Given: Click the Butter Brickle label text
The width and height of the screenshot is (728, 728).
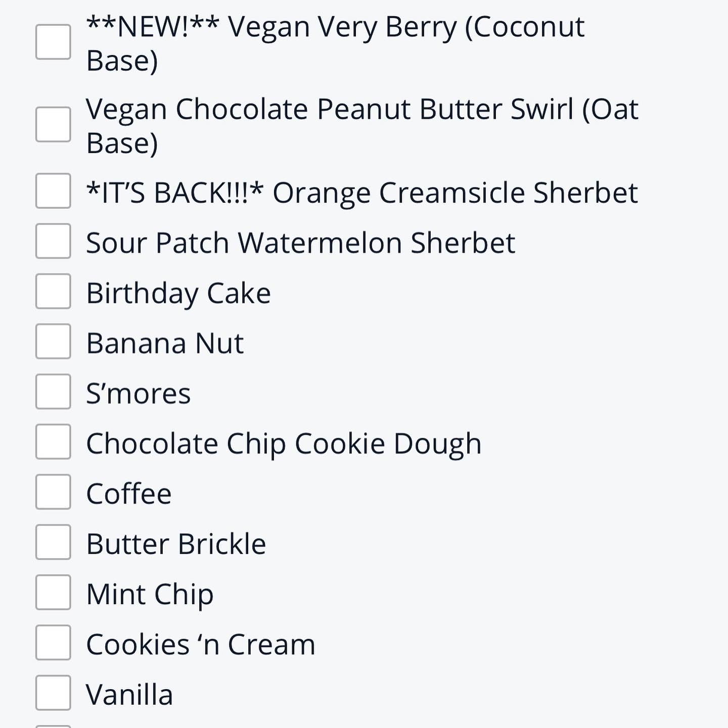Looking at the screenshot, I should pos(176,544).
